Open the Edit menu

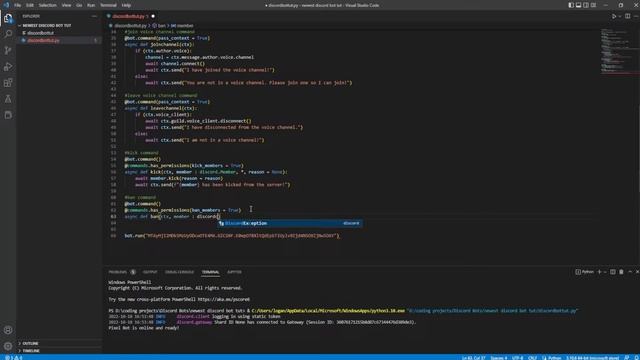(30, 5)
